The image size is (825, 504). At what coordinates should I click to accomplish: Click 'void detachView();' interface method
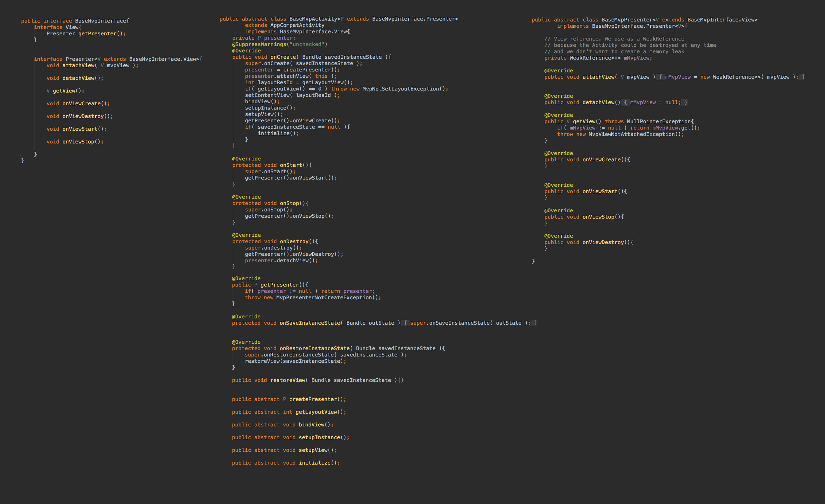pyautogui.click(x=75, y=78)
